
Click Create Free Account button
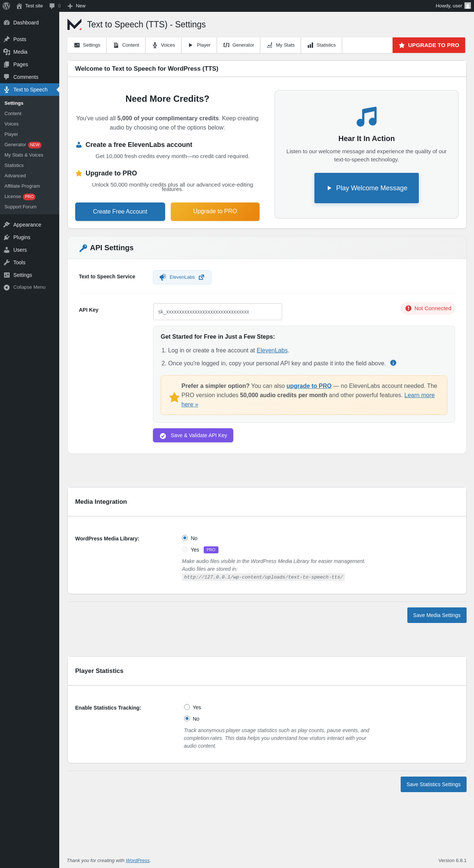pos(120,212)
